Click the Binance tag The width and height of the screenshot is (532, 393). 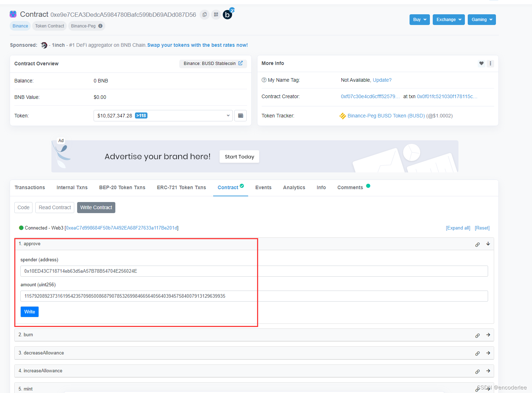tap(20, 26)
